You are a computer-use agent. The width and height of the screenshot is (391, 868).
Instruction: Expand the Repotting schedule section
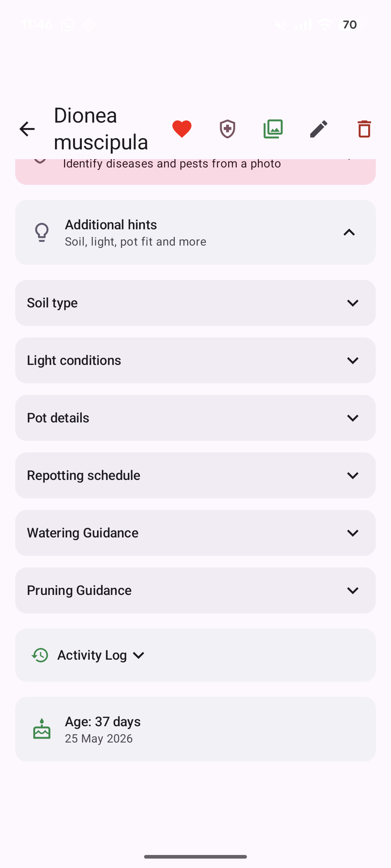tap(195, 475)
